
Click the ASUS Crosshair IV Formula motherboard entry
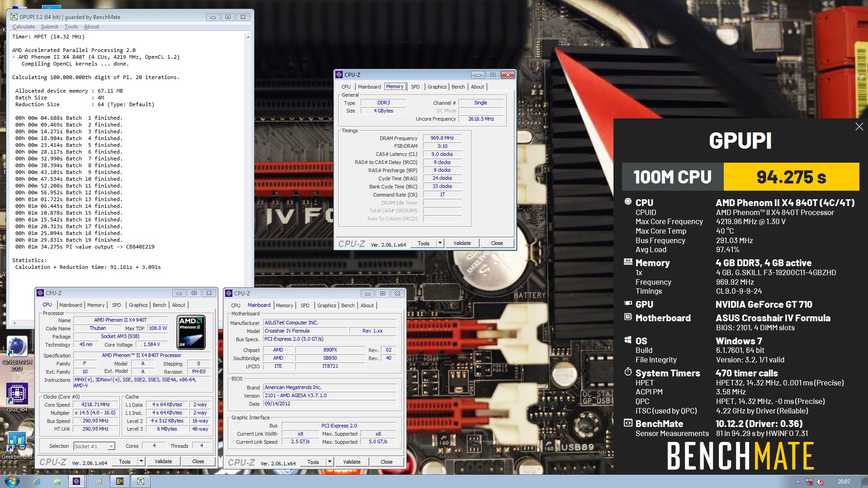(773, 318)
